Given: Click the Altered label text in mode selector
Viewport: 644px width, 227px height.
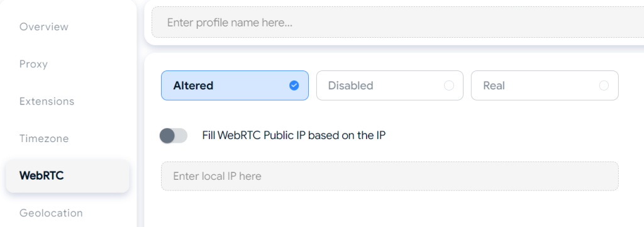Looking at the screenshot, I should click(193, 86).
